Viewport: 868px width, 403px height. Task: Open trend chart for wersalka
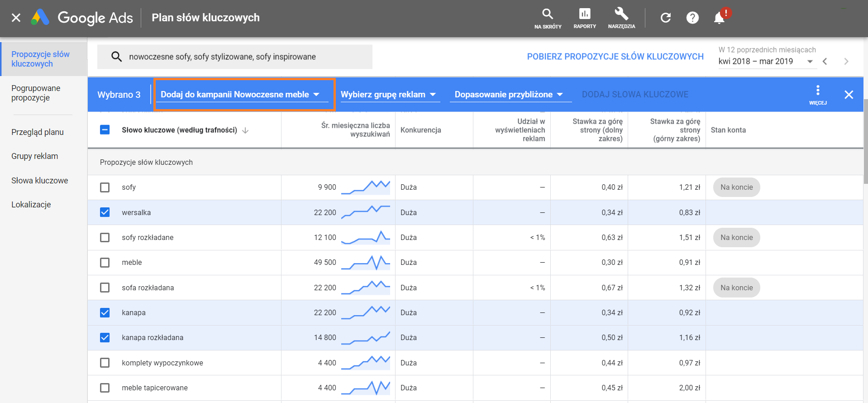pos(366,212)
